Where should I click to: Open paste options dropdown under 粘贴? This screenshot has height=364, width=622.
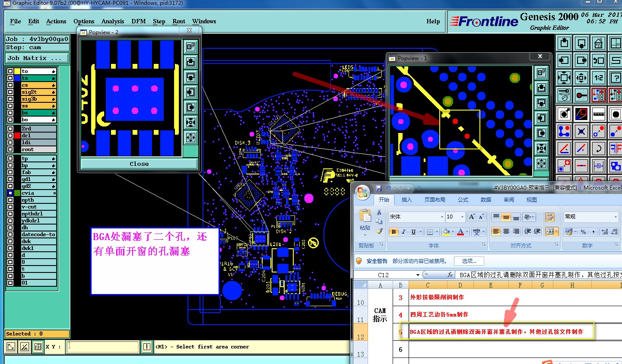click(365, 235)
